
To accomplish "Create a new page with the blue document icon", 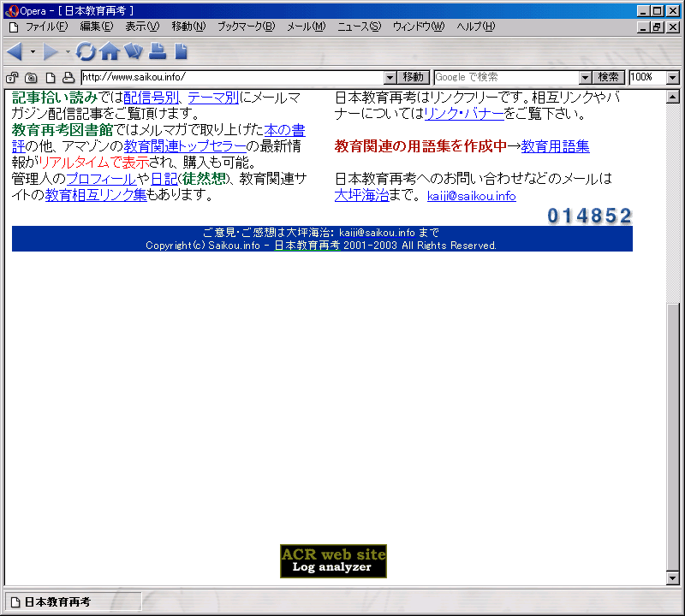I will (181, 51).
